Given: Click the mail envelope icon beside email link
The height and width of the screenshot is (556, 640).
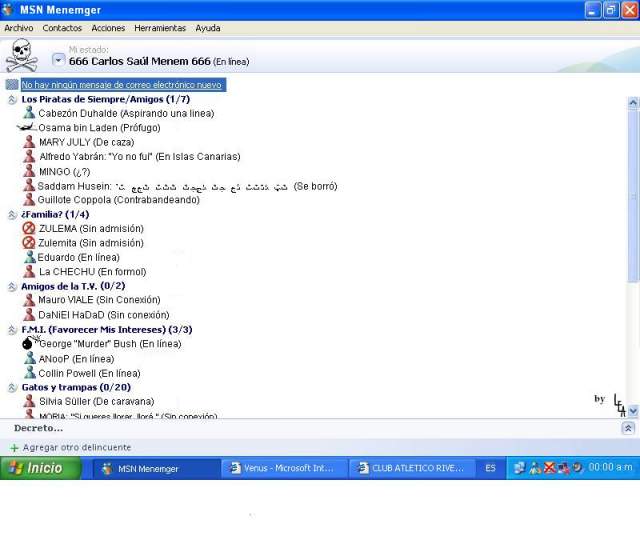Looking at the screenshot, I should pos(12,85).
